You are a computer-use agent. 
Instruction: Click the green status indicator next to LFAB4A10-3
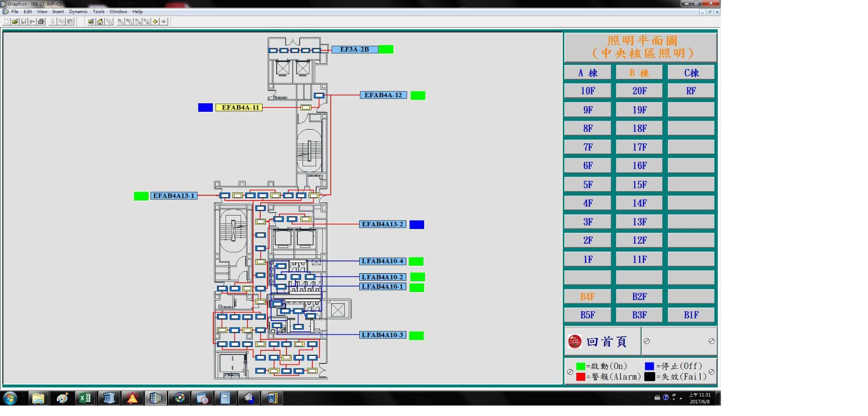click(x=416, y=336)
